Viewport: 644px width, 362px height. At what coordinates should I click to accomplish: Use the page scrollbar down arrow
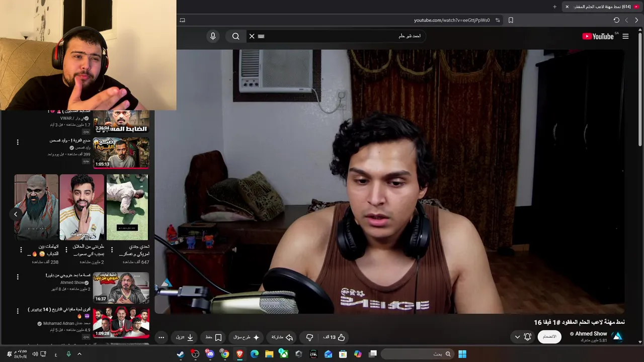point(640,342)
